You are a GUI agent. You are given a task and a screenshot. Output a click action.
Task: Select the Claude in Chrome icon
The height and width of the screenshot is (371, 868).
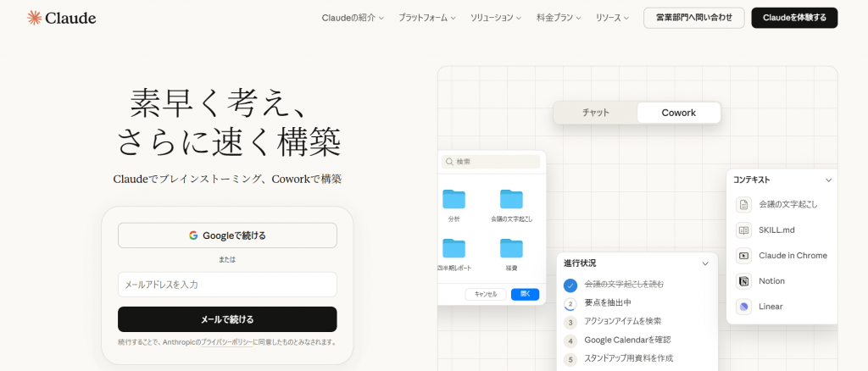coord(743,256)
